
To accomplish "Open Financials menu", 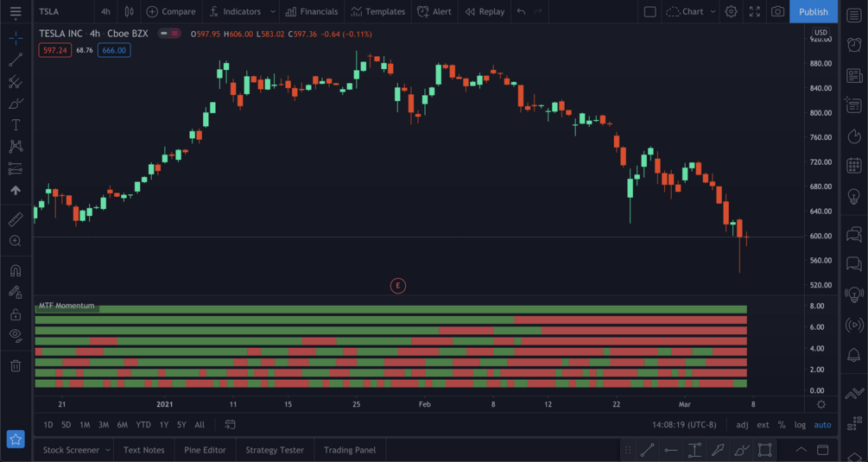I will pos(312,11).
